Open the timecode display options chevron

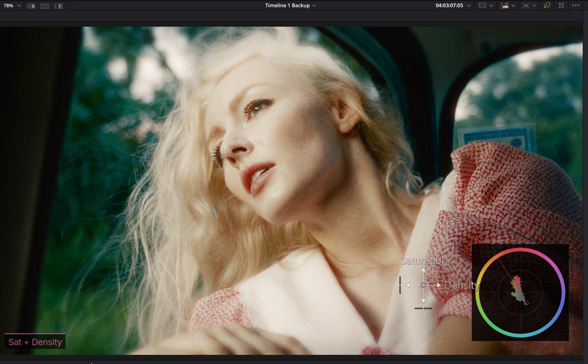pyautogui.click(x=469, y=6)
